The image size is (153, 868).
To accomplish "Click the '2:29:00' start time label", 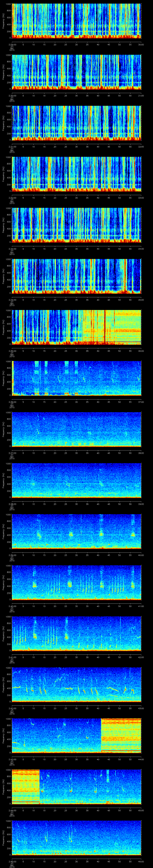I will click(x=12, y=44).
